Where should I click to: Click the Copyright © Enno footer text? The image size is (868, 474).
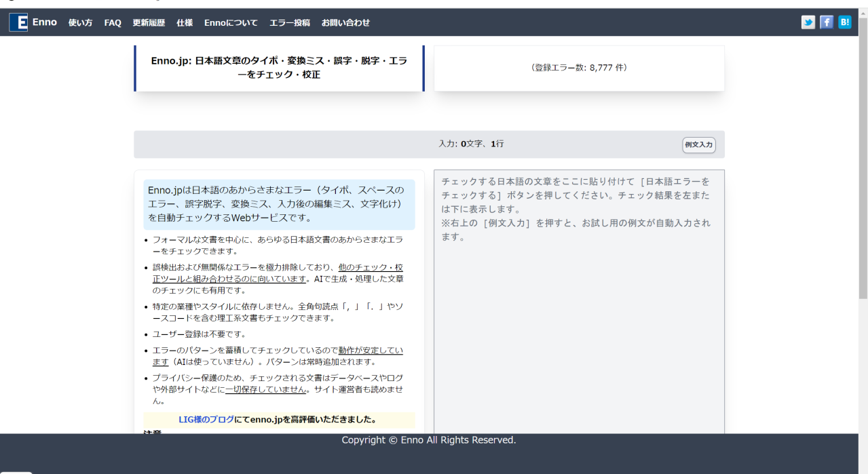(x=429, y=440)
